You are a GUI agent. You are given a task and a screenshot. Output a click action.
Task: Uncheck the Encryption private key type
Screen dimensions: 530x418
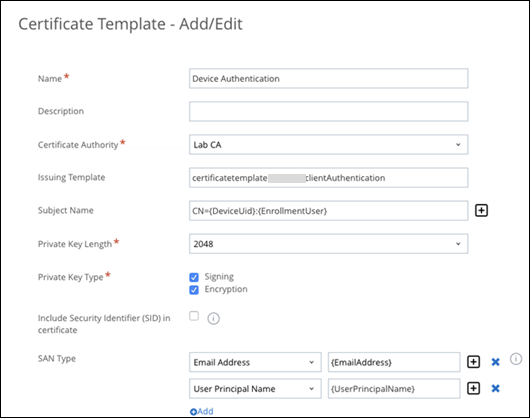click(x=194, y=290)
